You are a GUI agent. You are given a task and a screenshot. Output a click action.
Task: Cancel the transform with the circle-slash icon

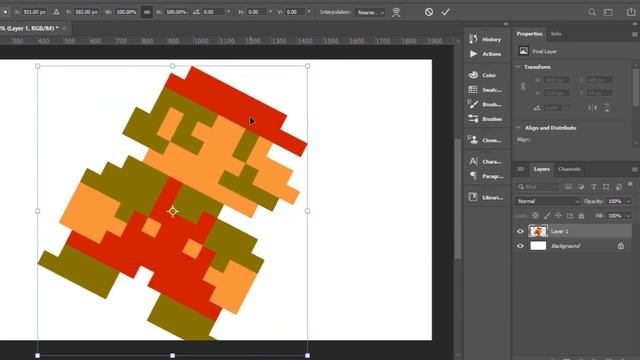coord(429,12)
